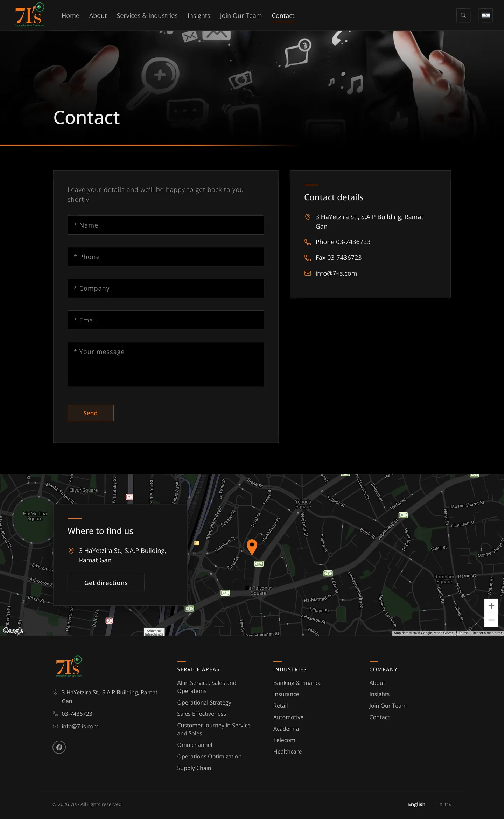Focus the Name input field
Viewport: 504px width, 819px height.
[166, 225]
